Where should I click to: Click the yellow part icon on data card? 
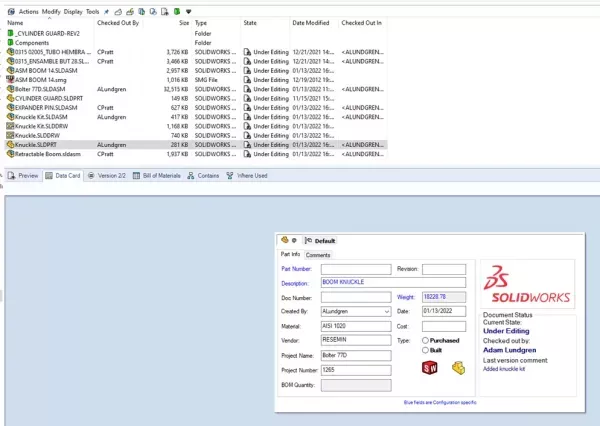tap(458, 368)
